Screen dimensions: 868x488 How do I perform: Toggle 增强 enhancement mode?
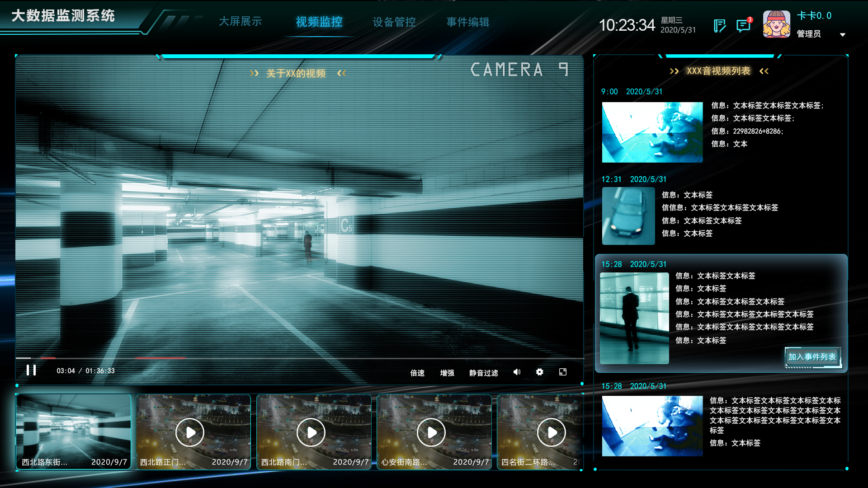(x=447, y=373)
